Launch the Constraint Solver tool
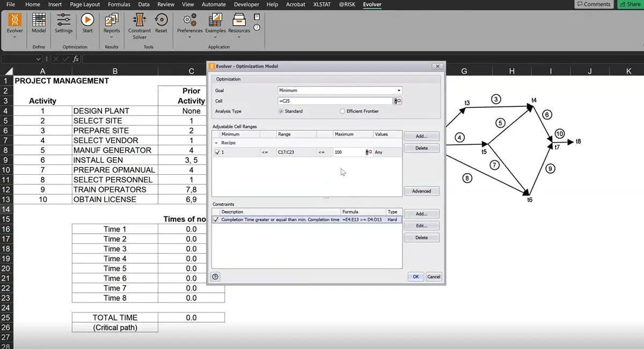Screen dimensions: 644x349 140,24
